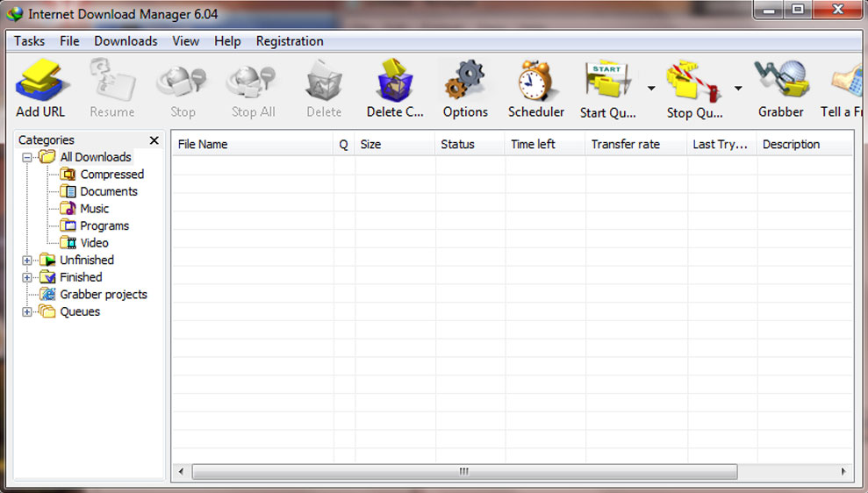Image resolution: width=868 pixels, height=493 pixels.
Task: Expand the Unfinished tree node
Action: click(26, 260)
